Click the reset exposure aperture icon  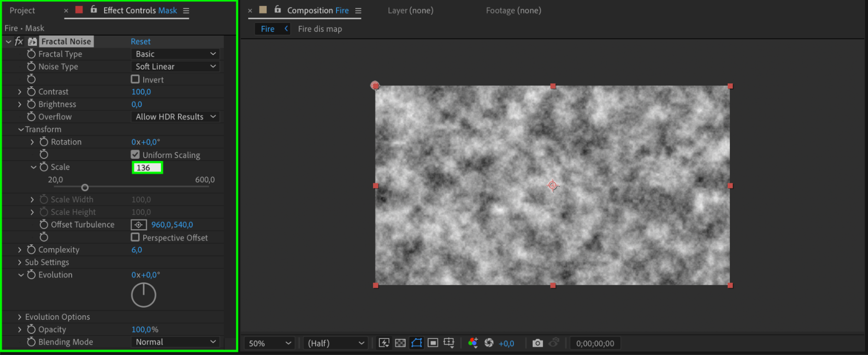(x=489, y=343)
